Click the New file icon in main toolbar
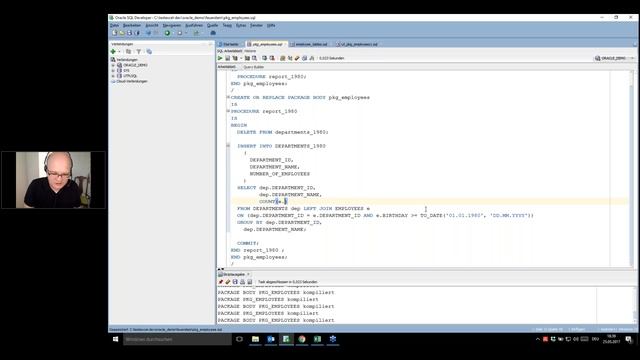 click(115, 33)
